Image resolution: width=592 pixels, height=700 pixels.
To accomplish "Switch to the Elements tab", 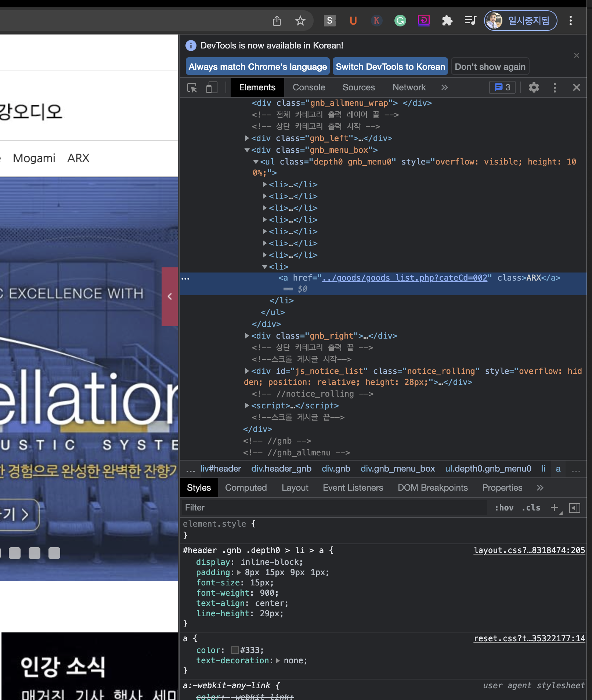I will (257, 87).
